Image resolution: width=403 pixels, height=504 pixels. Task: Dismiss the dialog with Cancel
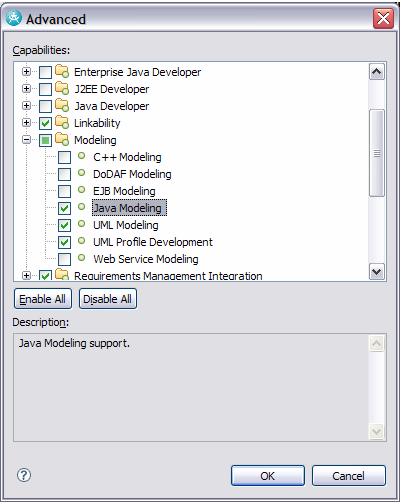click(x=349, y=476)
